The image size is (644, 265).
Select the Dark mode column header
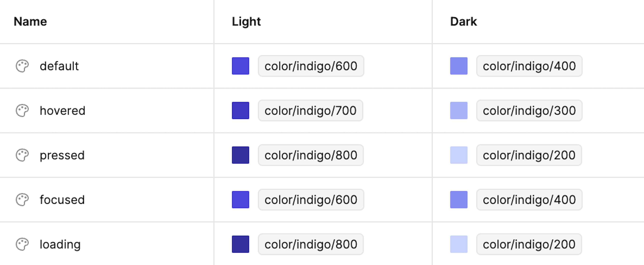(x=464, y=22)
